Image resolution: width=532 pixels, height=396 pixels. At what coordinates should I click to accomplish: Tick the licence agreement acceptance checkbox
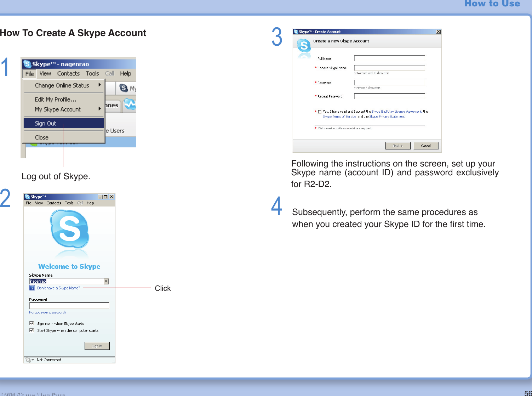coord(319,112)
